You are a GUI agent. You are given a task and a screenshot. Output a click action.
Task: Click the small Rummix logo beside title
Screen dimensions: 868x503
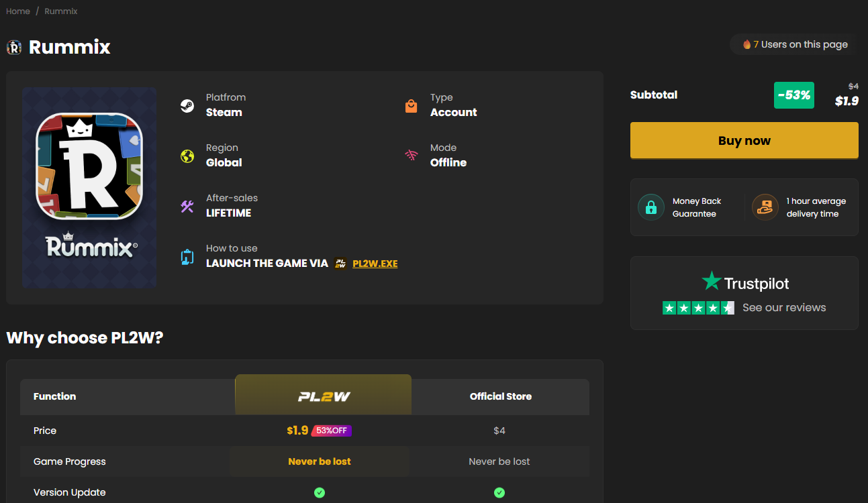(x=14, y=47)
